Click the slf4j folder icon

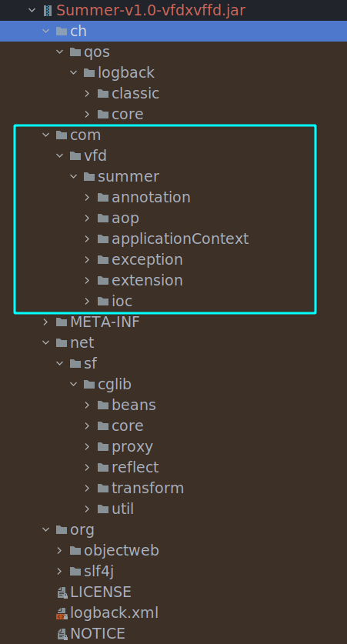(x=75, y=572)
